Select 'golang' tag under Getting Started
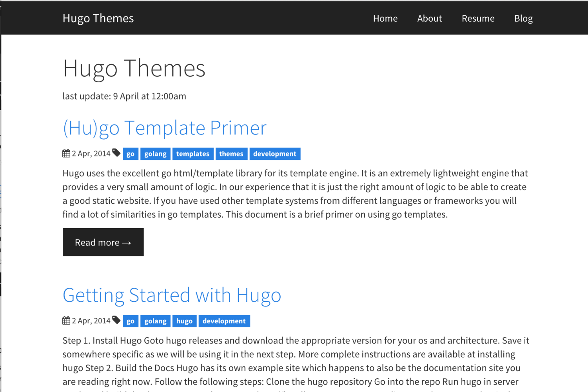 click(156, 321)
